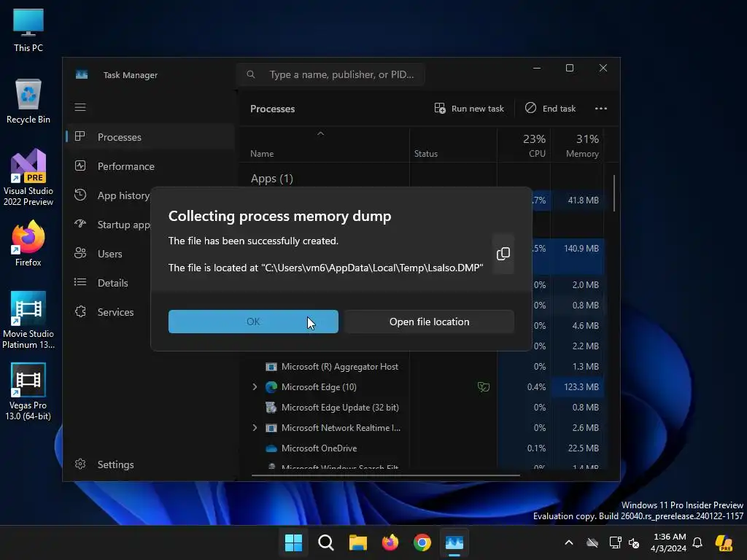Viewport: 747px width, 560px height.
Task: Open taskbar Search
Action: (x=326, y=542)
